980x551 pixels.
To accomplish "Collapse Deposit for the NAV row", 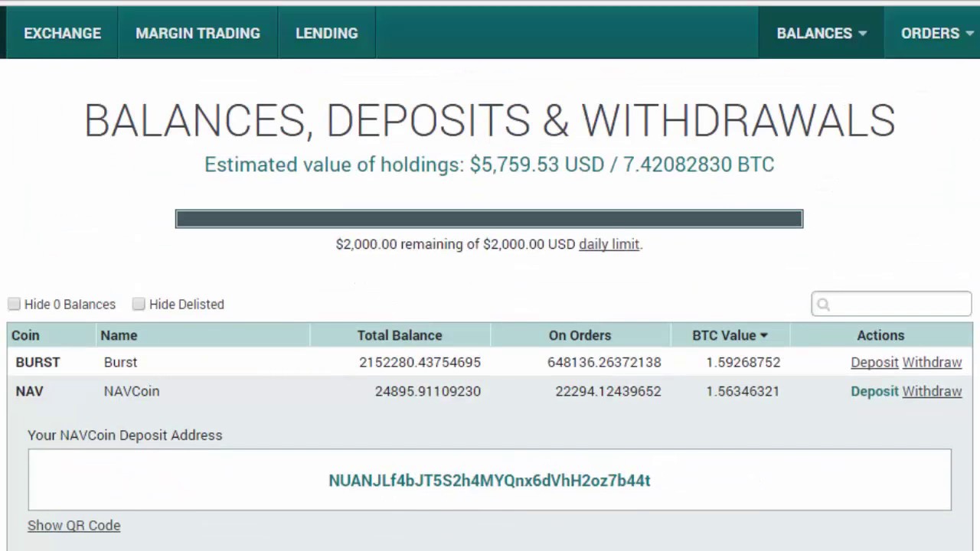I will point(874,391).
